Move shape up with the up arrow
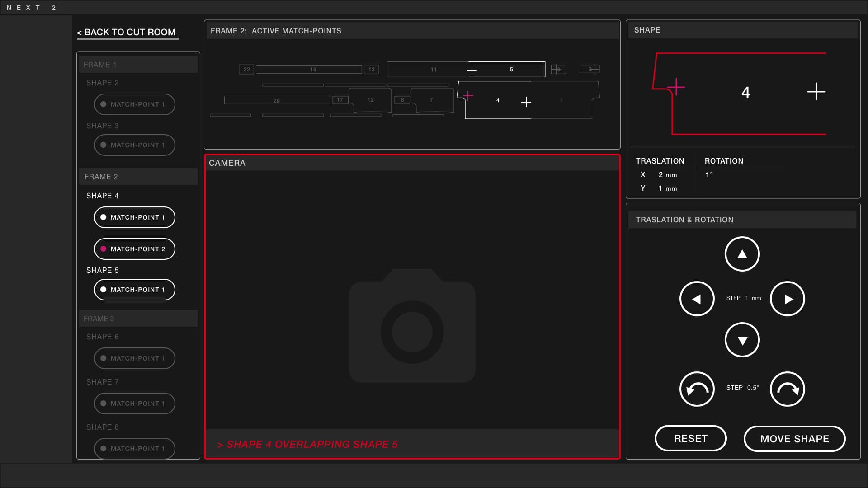 coord(742,254)
